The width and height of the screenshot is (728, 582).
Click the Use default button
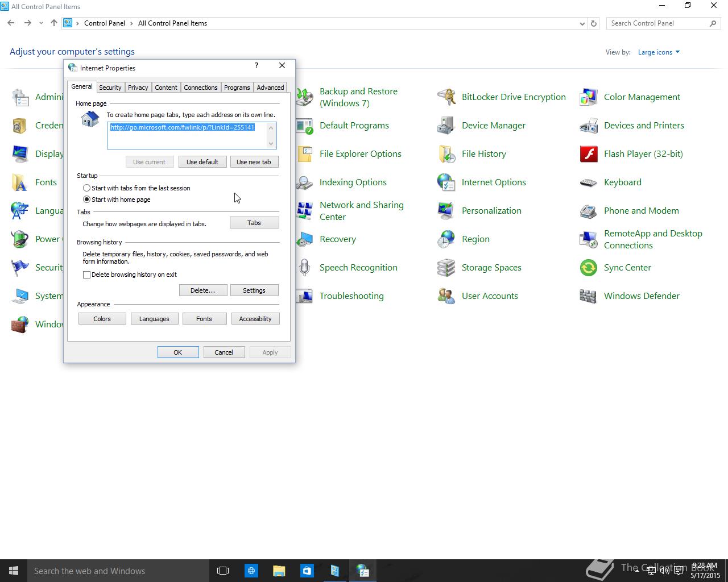click(x=202, y=162)
